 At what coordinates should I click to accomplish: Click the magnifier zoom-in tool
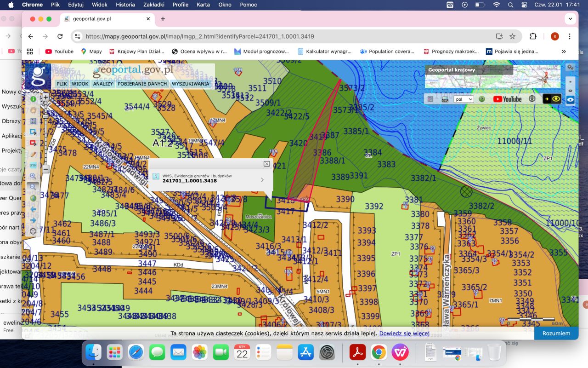pyautogui.click(x=33, y=176)
